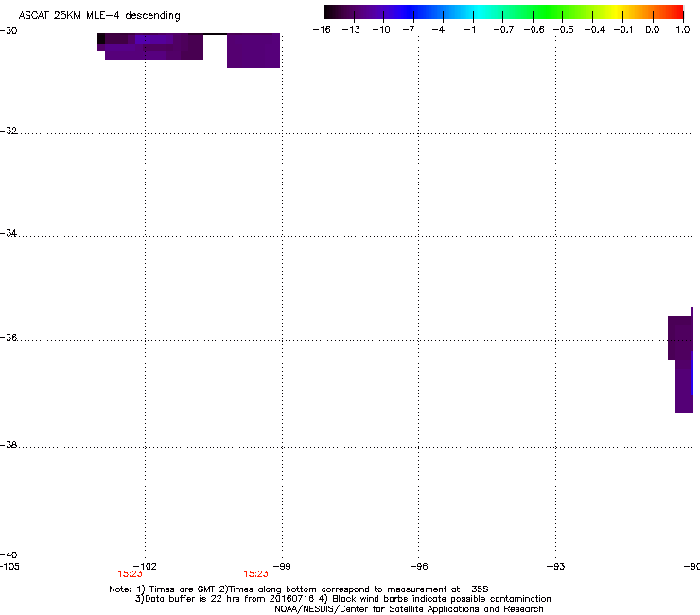The height and width of the screenshot is (615, 700).
Task: Click the 1.0 color bar label
Action: pyautogui.click(x=683, y=30)
